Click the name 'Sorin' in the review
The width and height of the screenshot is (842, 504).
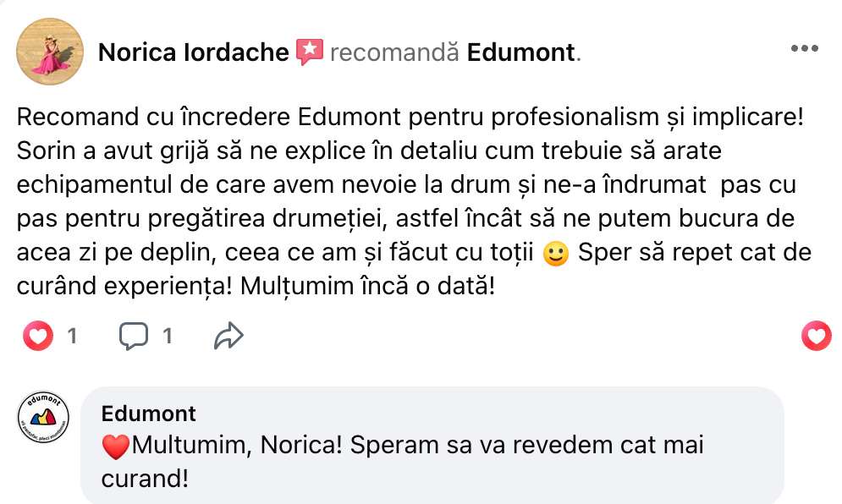[x=41, y=151]
